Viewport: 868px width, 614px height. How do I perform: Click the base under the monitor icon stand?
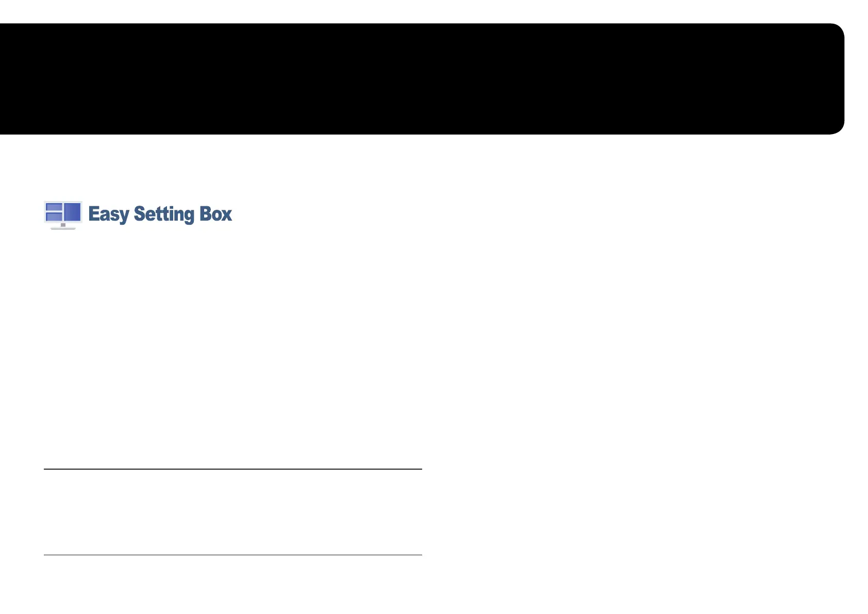pos(63,228)
